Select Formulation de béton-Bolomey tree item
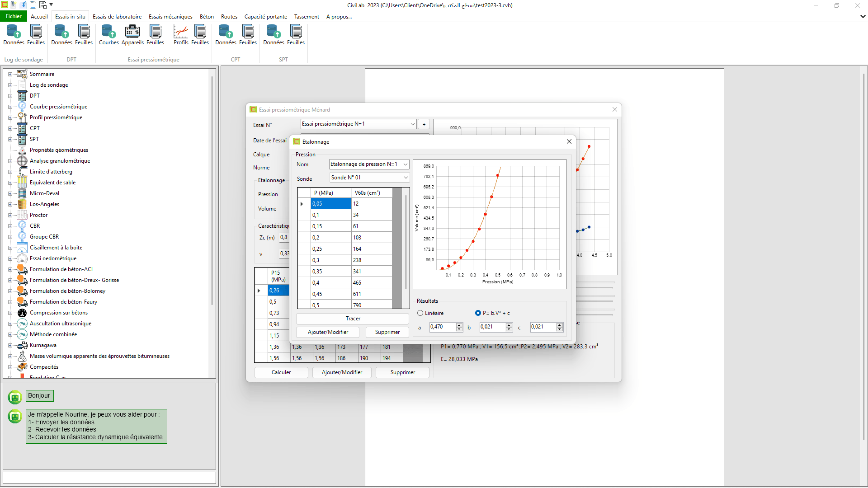 pyautogui.click(x=67, y=291)
